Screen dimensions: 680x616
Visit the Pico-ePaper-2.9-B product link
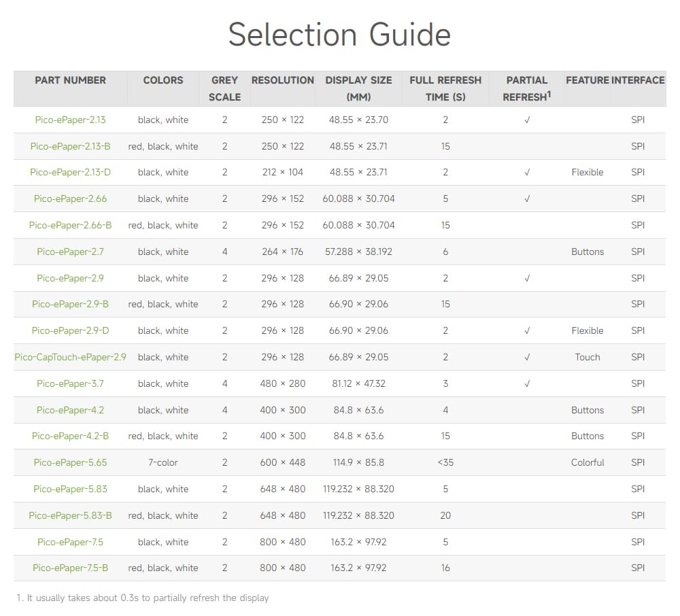pyautogui.click(x=70, y=304)
